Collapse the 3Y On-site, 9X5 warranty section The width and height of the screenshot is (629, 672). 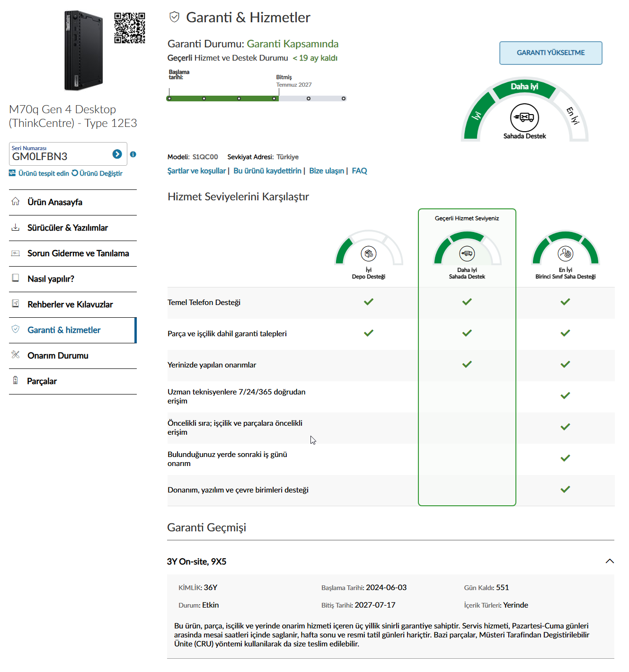(610, 561)
